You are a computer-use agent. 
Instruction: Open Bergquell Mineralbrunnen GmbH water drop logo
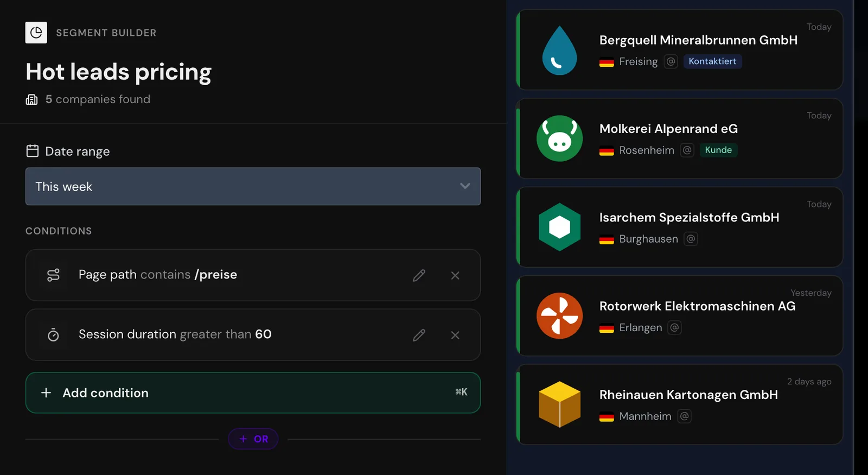tap(559, 50)
